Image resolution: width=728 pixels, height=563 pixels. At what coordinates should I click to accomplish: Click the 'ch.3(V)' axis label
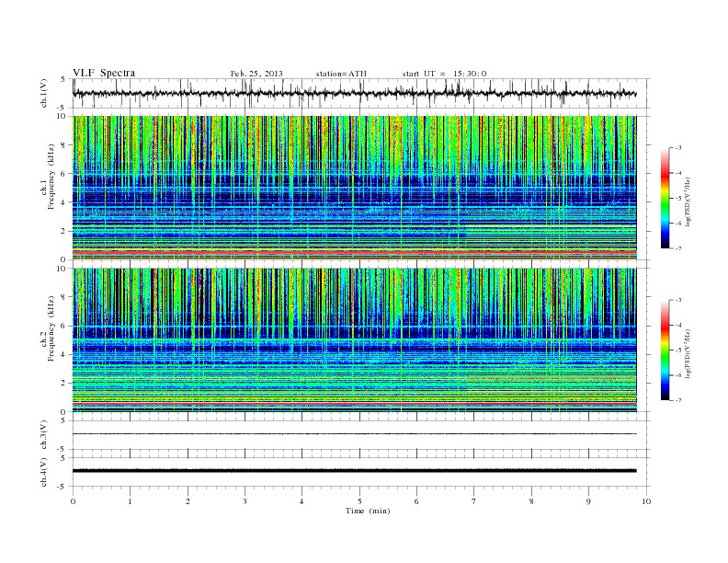click(x=44, y=435)
